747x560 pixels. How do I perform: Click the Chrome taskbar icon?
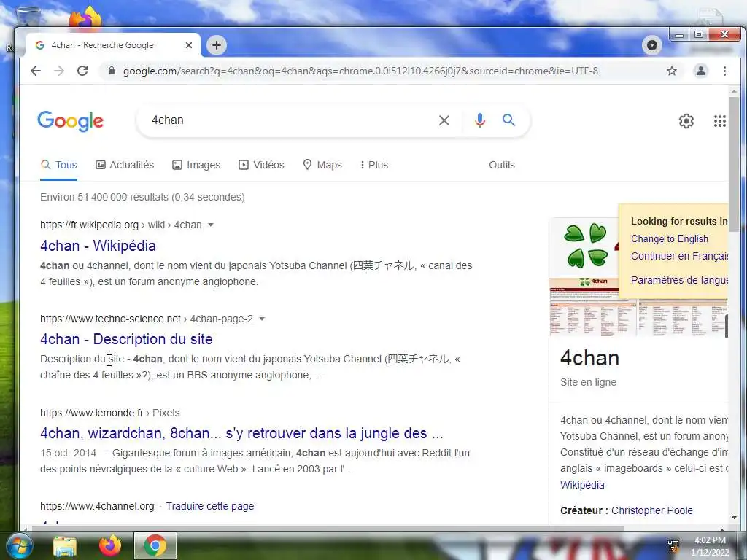coord(155,545)
